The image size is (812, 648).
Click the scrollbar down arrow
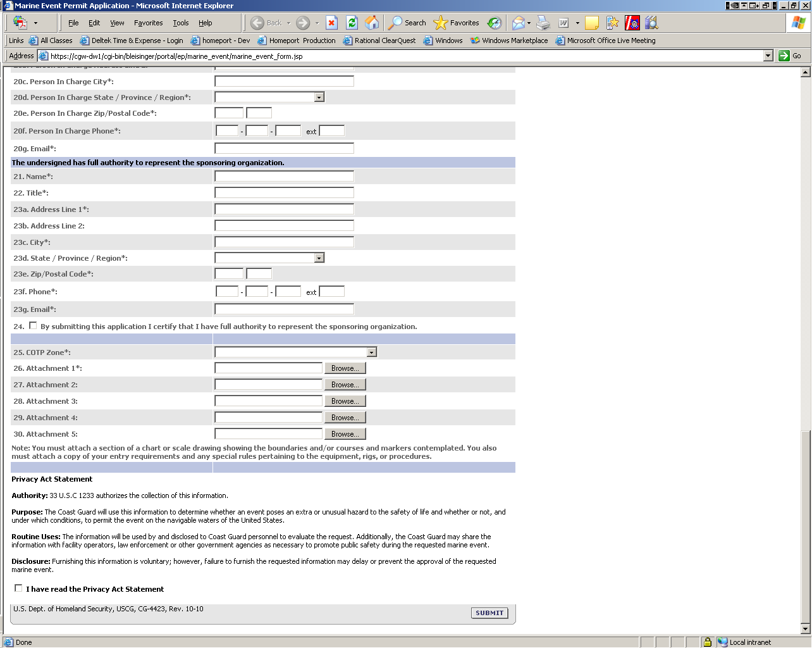[806, 629]
